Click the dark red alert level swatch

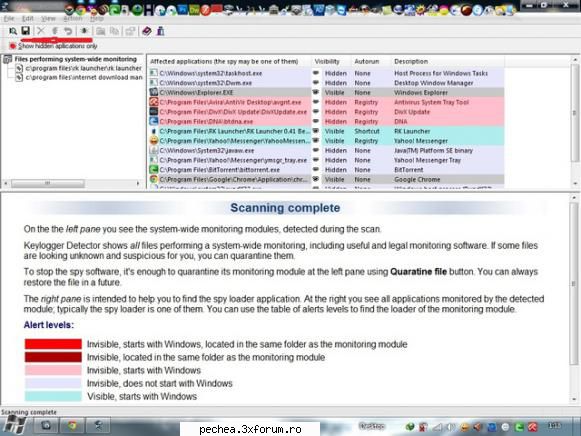pos(53,357)
